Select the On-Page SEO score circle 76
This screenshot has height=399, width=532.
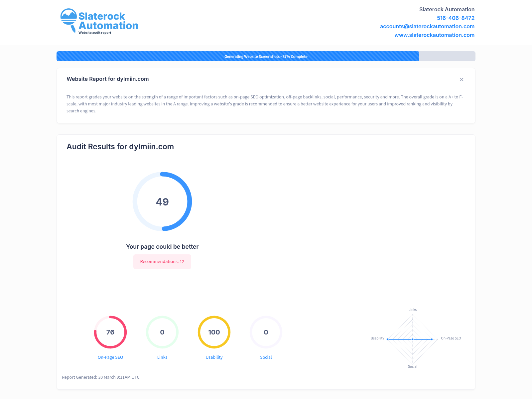[110, 332]
